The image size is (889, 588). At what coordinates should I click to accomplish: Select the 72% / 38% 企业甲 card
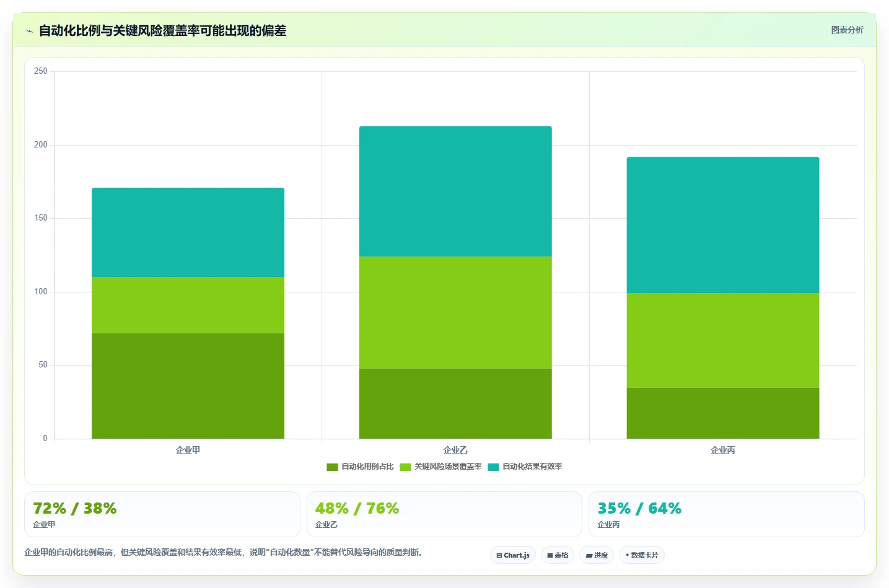click(x=162, y=514)
